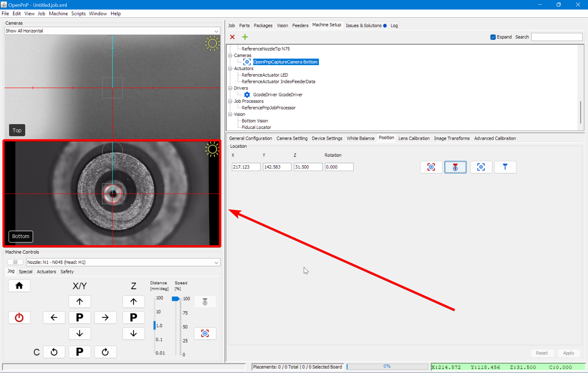Delete selected machine element with red X icon
This screenshot has width=588, height=373.
[x=232, y=37]
